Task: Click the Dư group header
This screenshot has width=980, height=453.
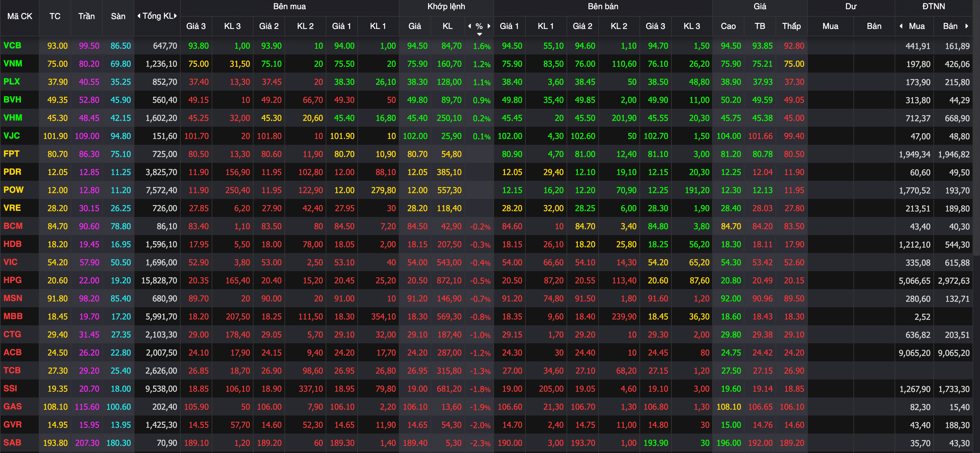Action: click(851, 6)
